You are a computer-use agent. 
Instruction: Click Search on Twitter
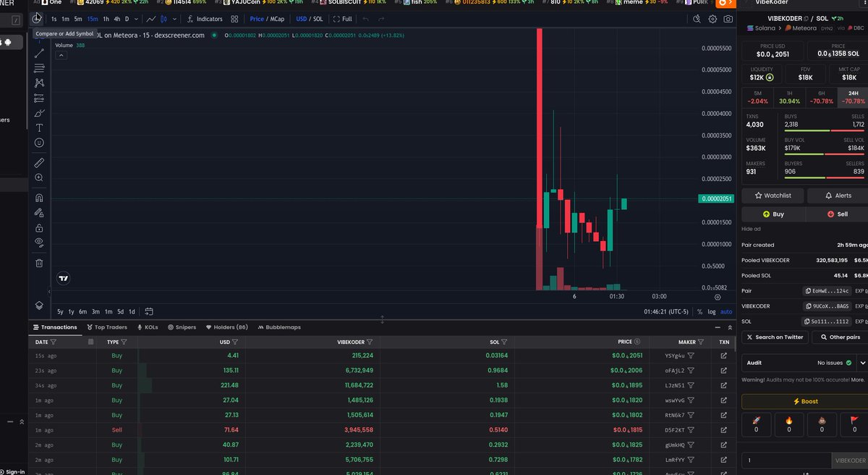[775, 337]
